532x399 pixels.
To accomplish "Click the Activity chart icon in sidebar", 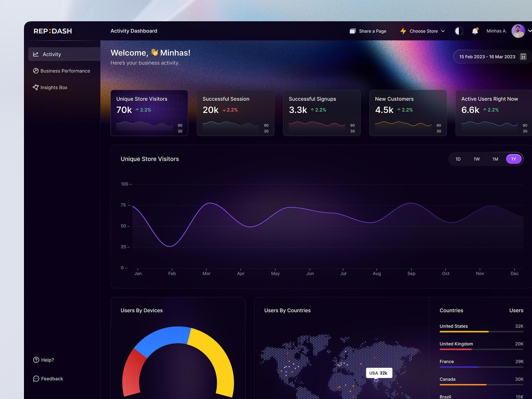I will tap(36, 54).
